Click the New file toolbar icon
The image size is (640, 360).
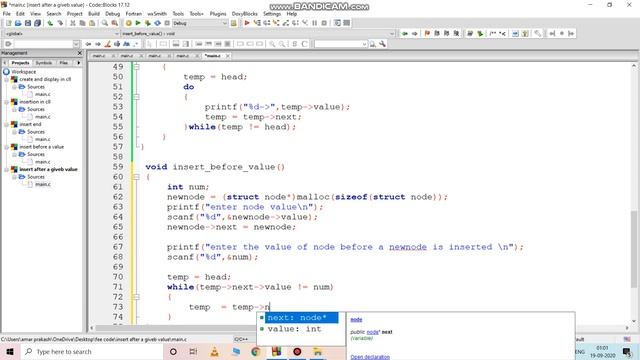8,23
